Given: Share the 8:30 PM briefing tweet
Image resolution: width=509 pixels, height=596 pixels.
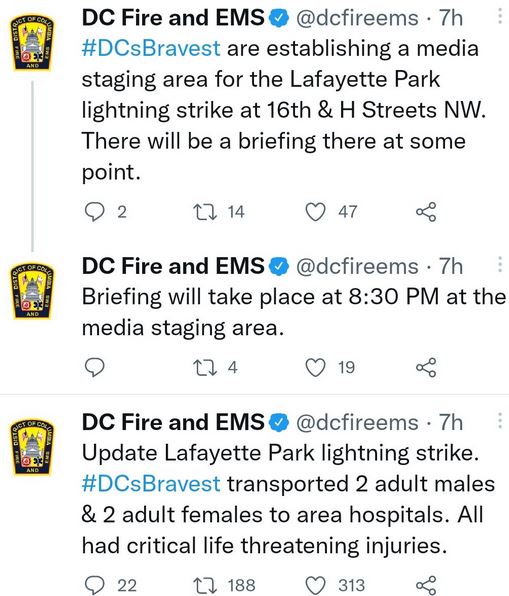Looking at the screenshot, I should pyautogui.click(x=426, y=367).
